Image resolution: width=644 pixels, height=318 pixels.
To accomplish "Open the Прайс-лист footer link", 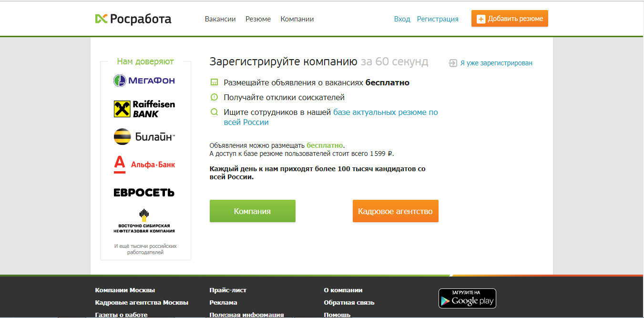I will click(x=227, y=290).
